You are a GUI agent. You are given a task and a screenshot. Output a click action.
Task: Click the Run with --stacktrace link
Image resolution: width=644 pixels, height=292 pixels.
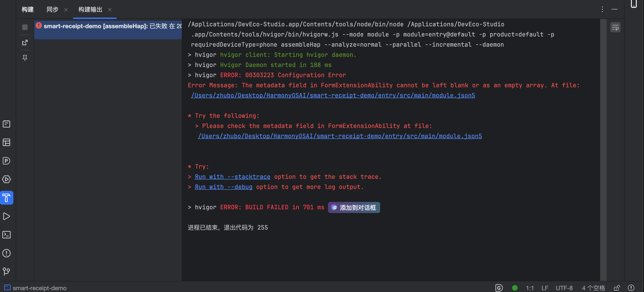(233, 177)
